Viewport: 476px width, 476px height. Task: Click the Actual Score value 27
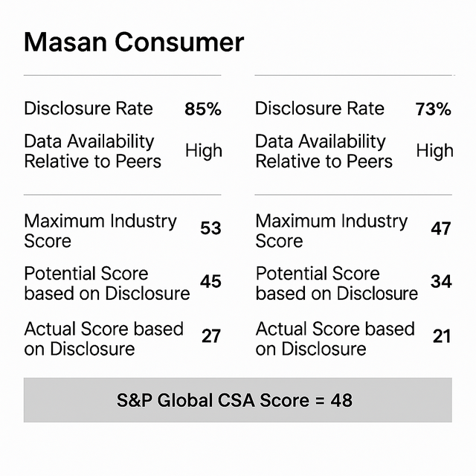tap(211, 336)
